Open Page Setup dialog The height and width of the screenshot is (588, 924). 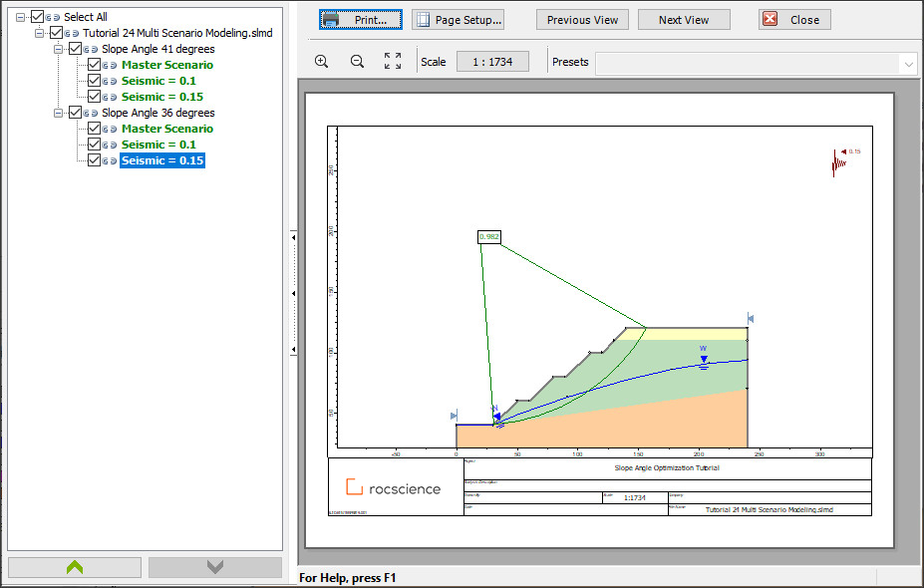458,20
